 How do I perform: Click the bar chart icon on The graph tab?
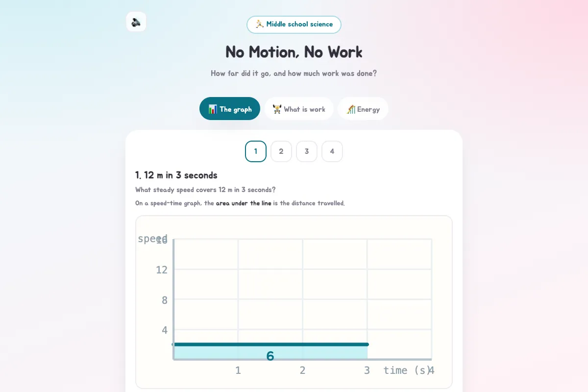pyautogui.click(x=213, y=109)
